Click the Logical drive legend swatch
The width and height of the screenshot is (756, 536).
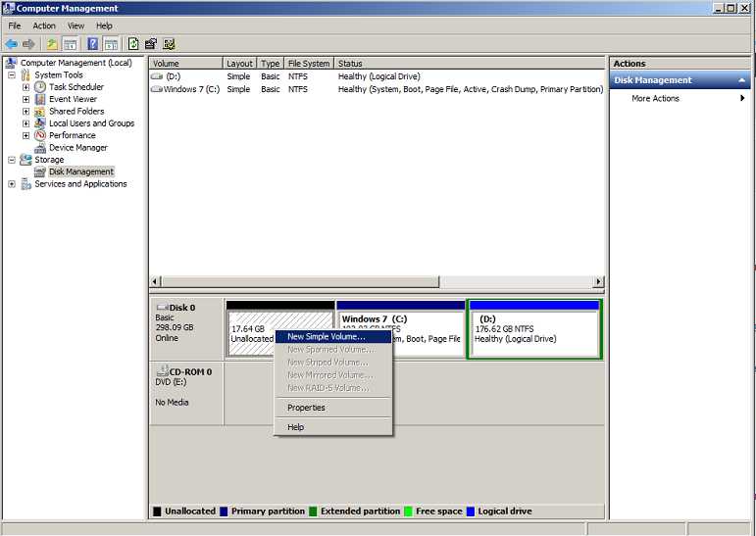point(471,512)
